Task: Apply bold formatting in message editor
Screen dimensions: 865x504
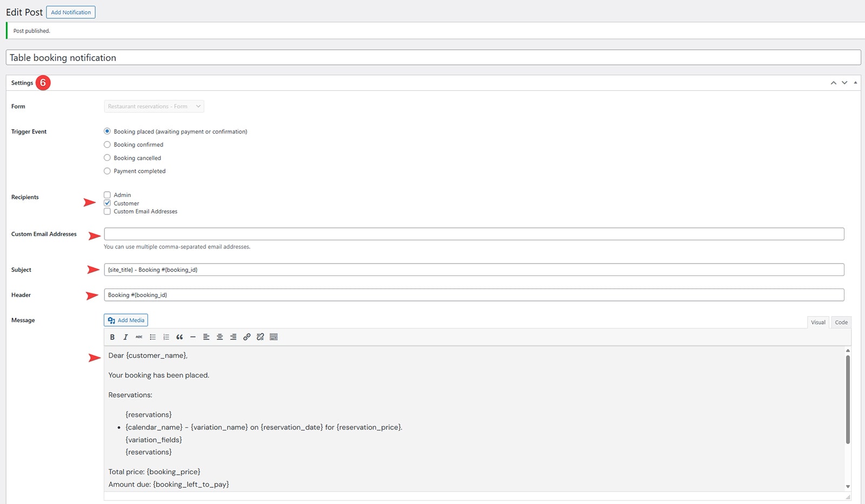Action: pyautogui.click(x=112, y=337)
